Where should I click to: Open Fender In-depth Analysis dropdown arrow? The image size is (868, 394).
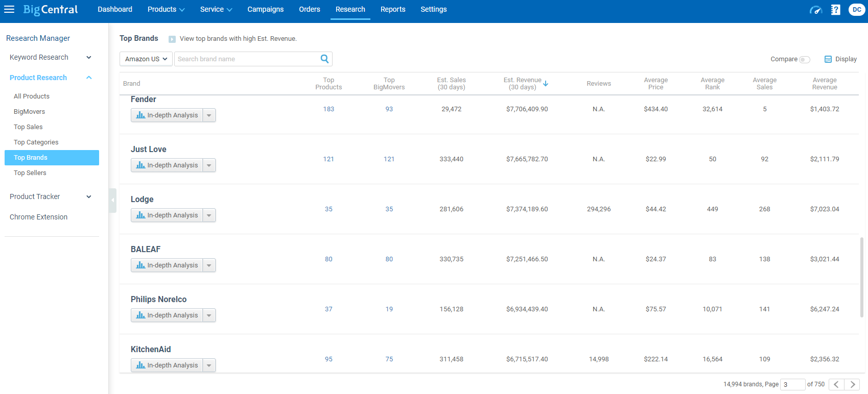[209, 115]
